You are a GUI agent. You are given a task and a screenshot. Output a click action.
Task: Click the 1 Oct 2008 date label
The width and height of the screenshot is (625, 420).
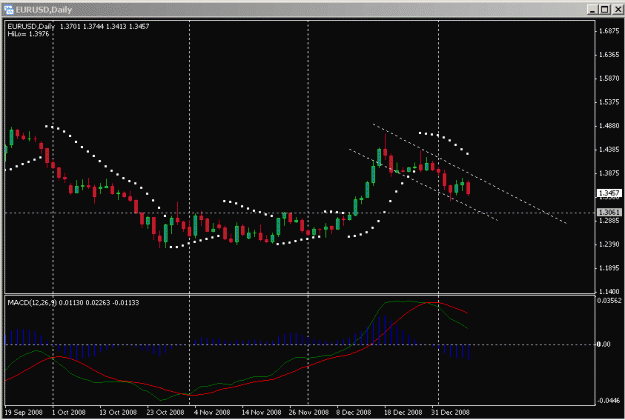[69, 412]
